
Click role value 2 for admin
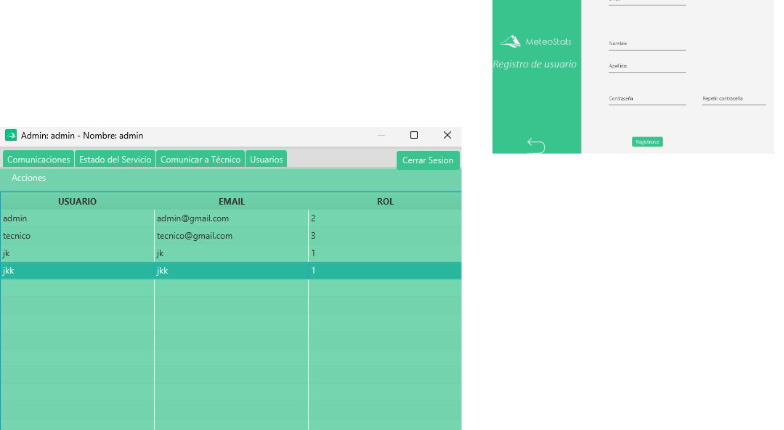pos(385,218)
